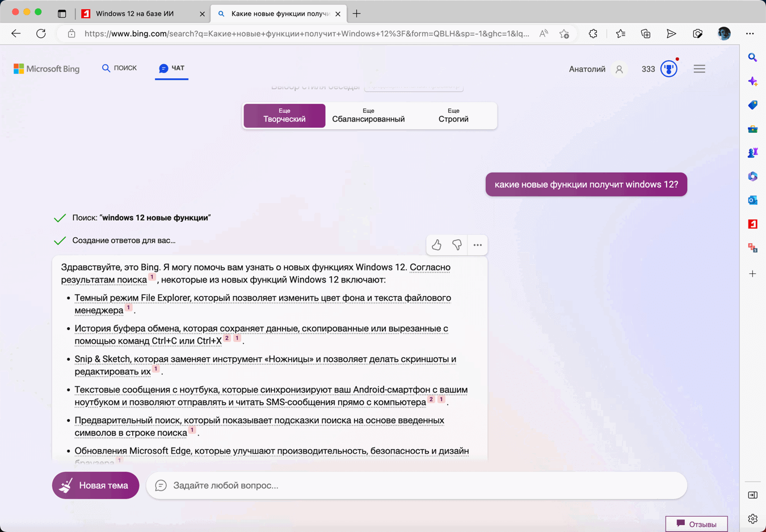Add this page to favorites star icon
766x532 pixels.
pyautogui.click(x=564, y=33)
